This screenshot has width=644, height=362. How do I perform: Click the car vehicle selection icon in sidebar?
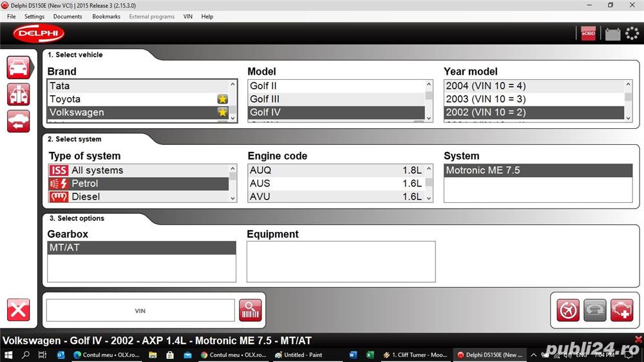coord(19,67)
